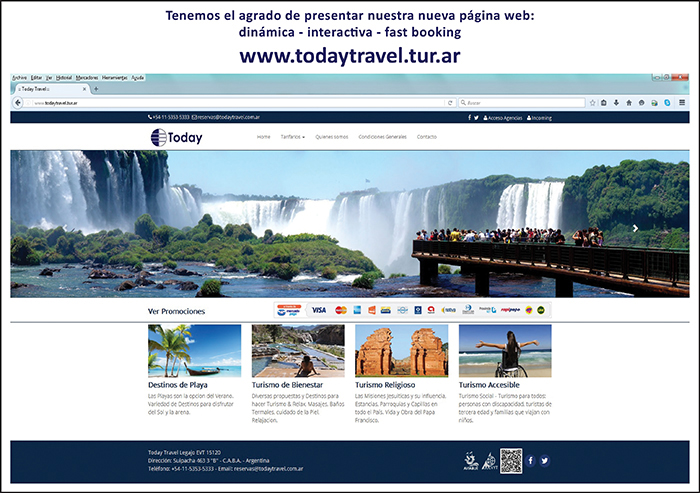Click phone number +54-11-5353-5333 in top bar
The image size is (700, 493).
[169, 117]
